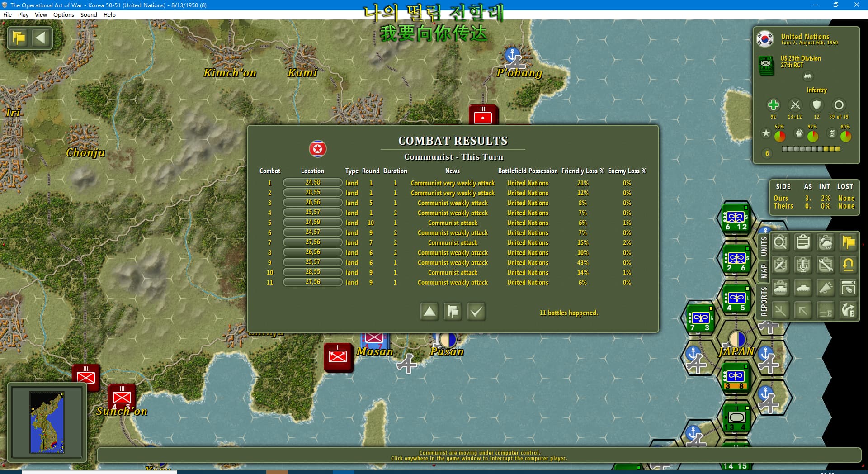Click the circle movement allowance icon
Viewport: 868px width, 474px height.
[839, 105]
